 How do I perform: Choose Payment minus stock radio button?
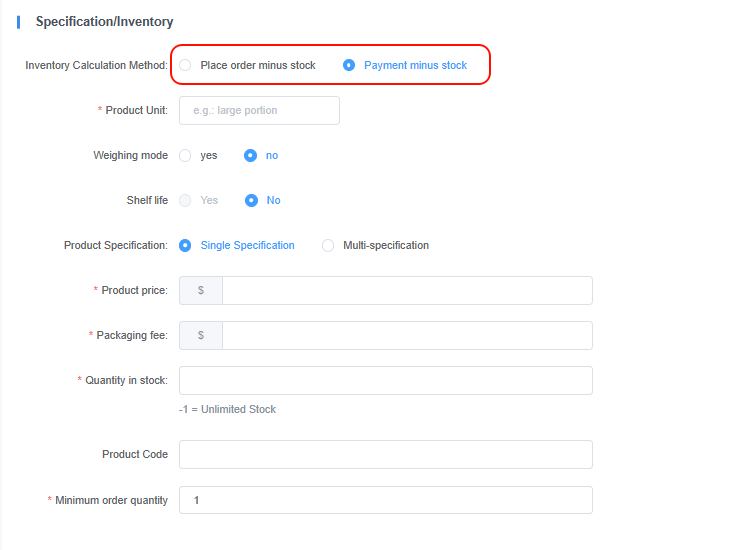tap(349, 65)
